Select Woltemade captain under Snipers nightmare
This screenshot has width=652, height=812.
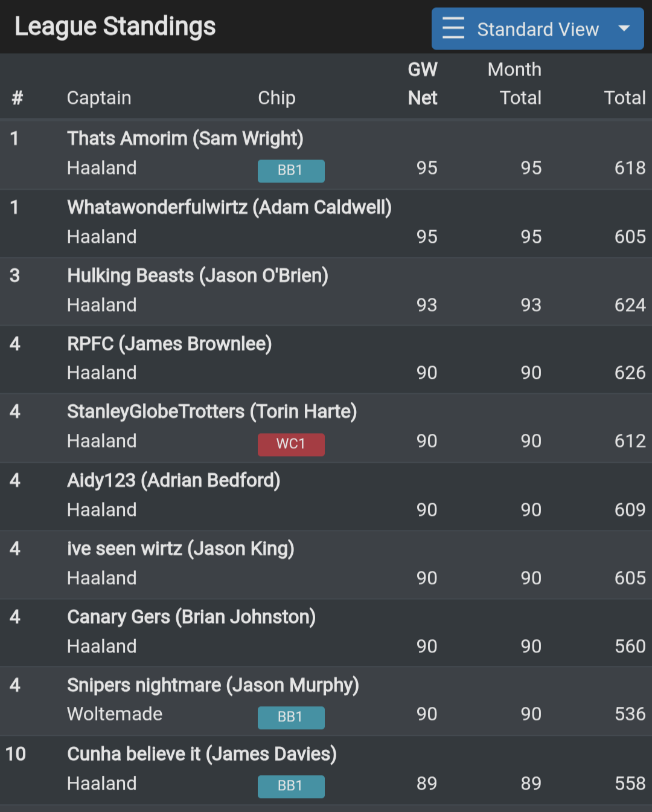pos(114,714)
